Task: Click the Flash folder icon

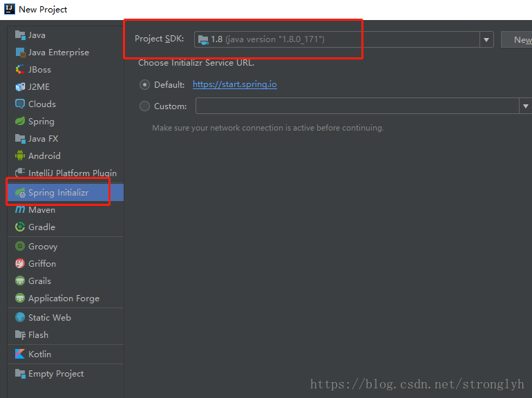Action: tap(20, 335)
